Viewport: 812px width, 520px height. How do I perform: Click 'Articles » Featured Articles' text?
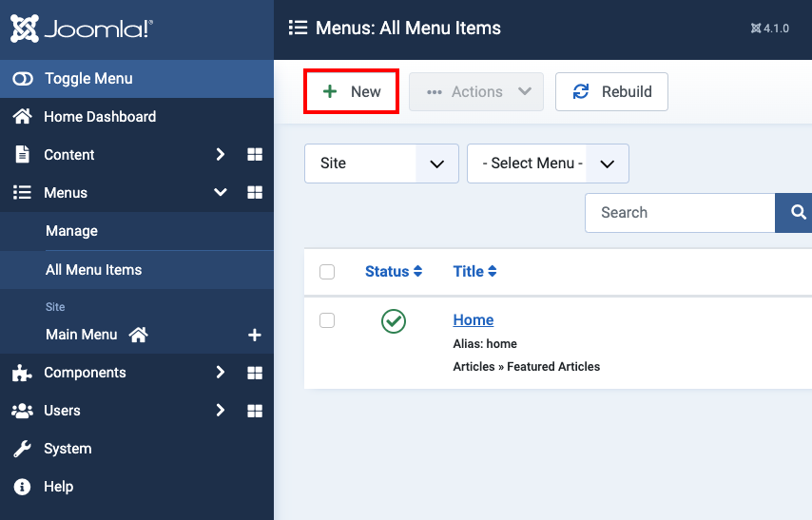(526, 367)
